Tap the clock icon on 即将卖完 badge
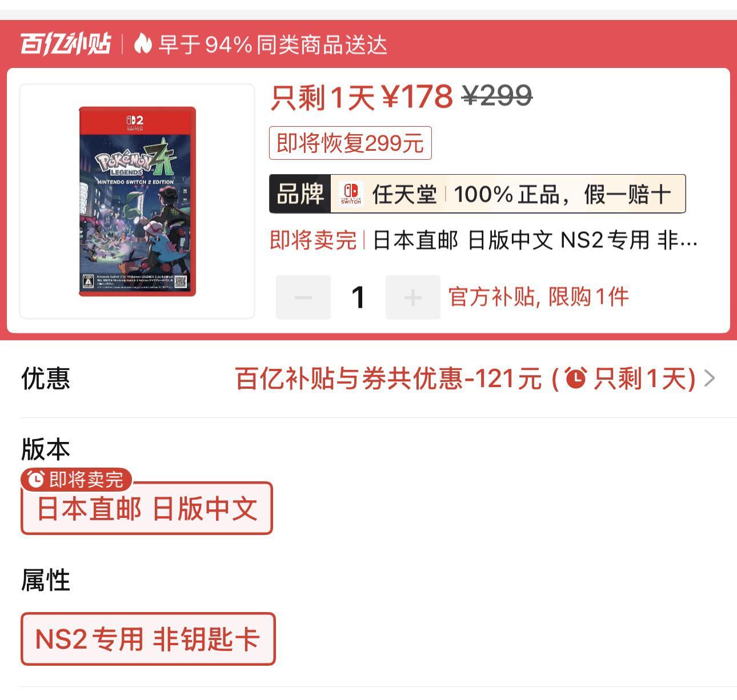This screenshot has width=737, height=700. click(36, 479)
